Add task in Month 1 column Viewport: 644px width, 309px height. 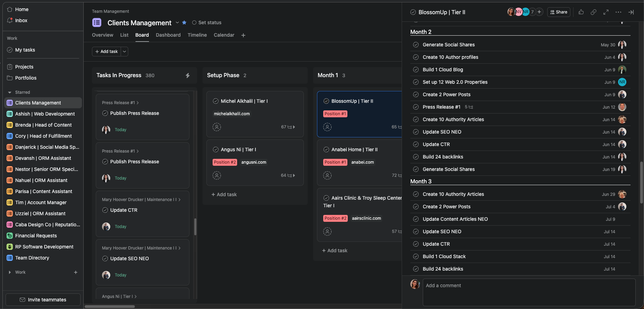[x=335, y=251]
